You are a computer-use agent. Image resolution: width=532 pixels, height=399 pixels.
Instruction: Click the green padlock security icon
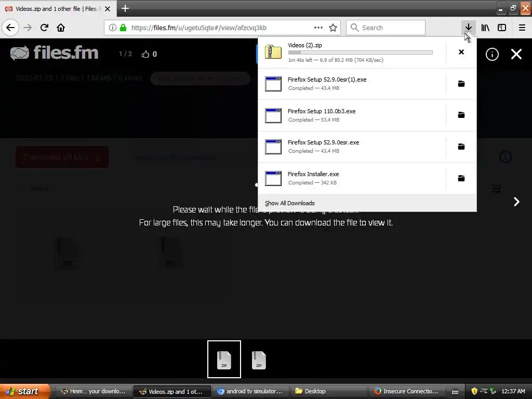[123, 28]
